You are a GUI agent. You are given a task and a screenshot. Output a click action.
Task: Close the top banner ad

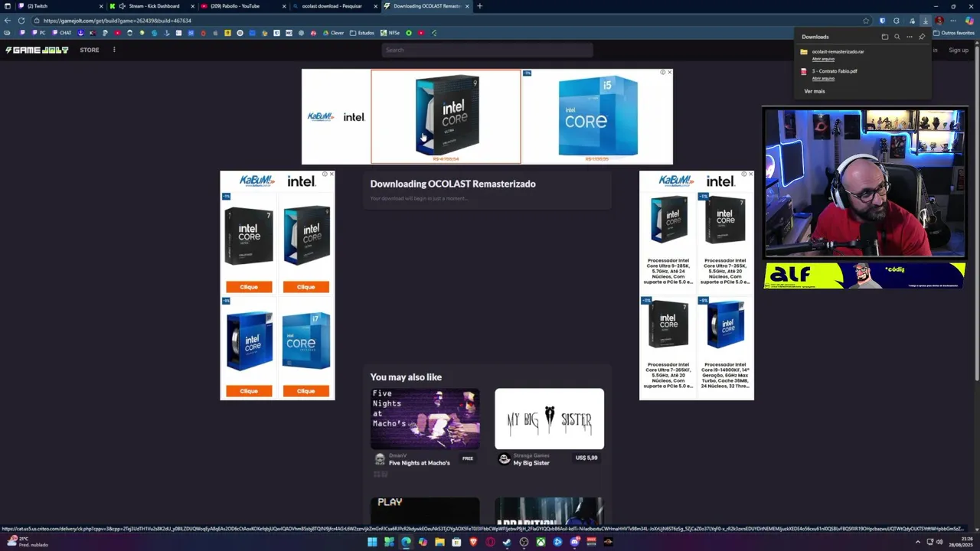[x=669, y=73]
